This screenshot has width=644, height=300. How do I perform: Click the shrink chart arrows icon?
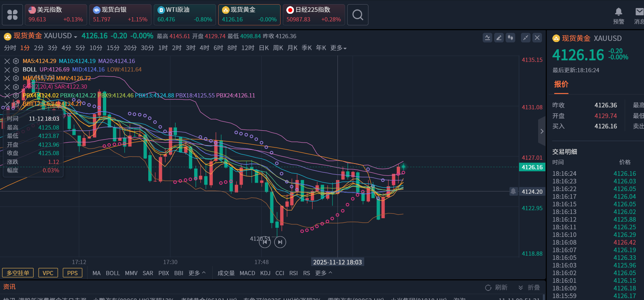(x=526, y=37)
